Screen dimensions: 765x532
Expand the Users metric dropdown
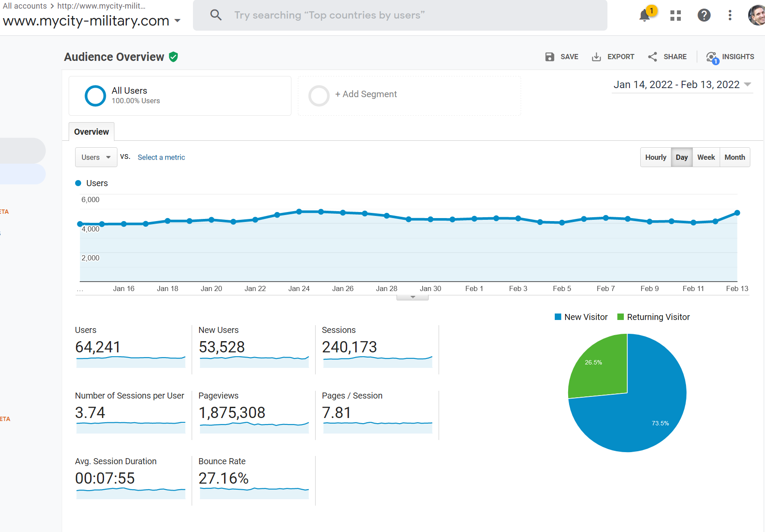point(96,157)
